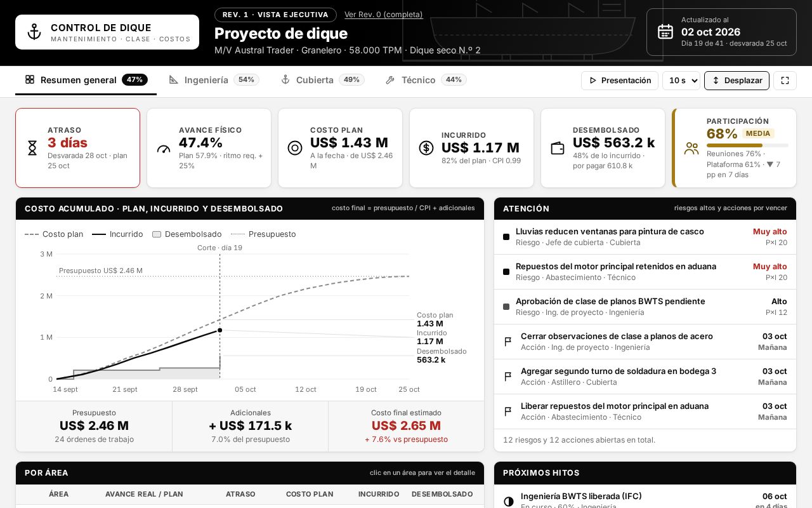This screenshot has width=812, height=508.
Task: Open the Cubierta tab
Action: [322, 80]
